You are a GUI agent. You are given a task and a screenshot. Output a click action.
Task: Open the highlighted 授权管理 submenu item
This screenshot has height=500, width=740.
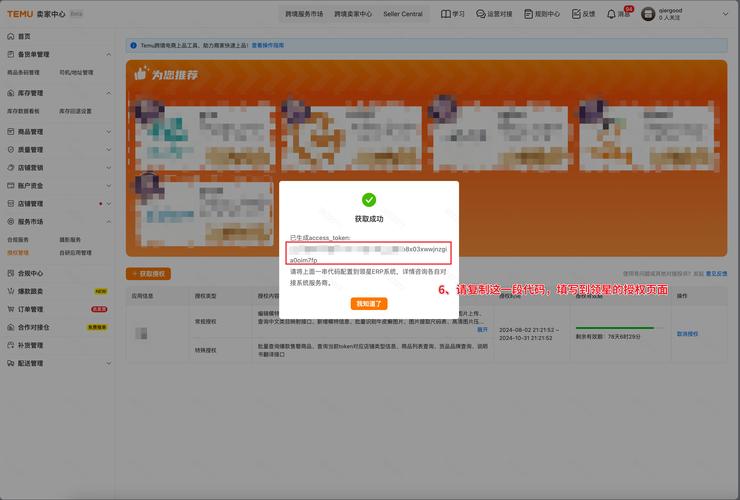click(x=18, y=253)
